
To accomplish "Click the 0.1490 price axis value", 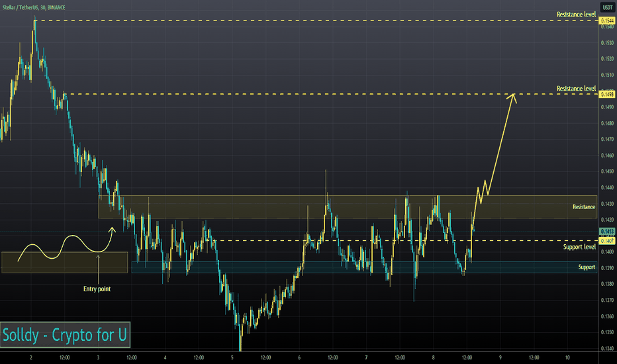I will pos(607,107).
